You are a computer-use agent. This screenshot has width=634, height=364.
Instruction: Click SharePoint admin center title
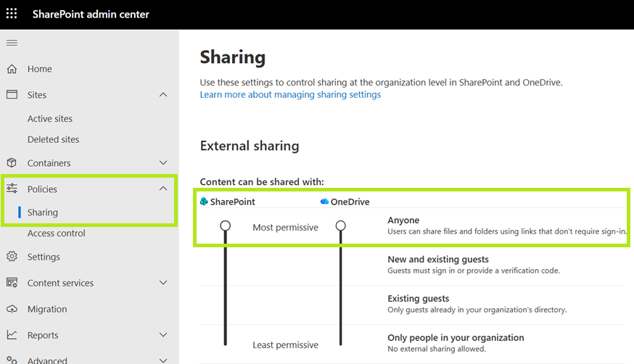pyautogui.click(x=91, y=15)
